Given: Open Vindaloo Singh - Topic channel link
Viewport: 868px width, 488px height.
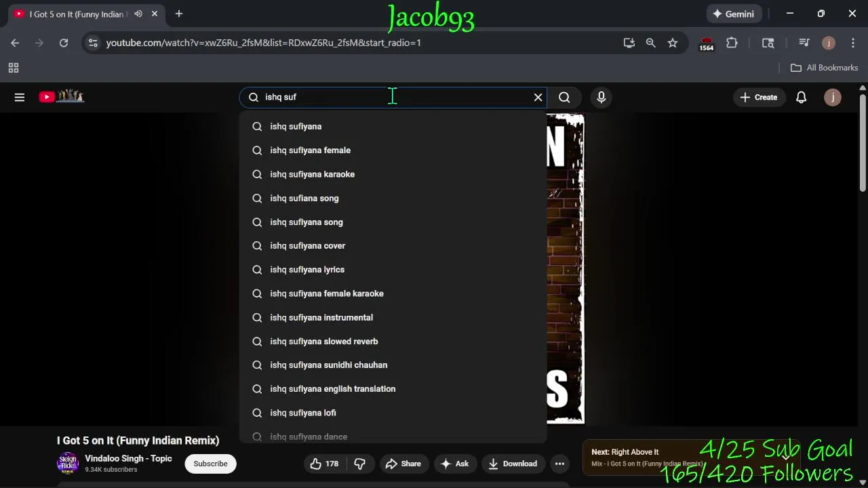Looking at the screenshot, I should coord(128,459).
